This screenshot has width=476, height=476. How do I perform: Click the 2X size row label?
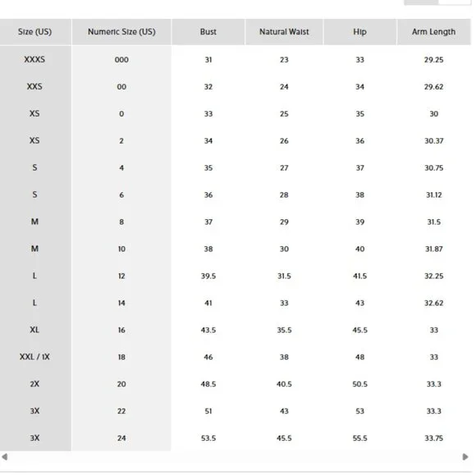[x=34, y=384]
